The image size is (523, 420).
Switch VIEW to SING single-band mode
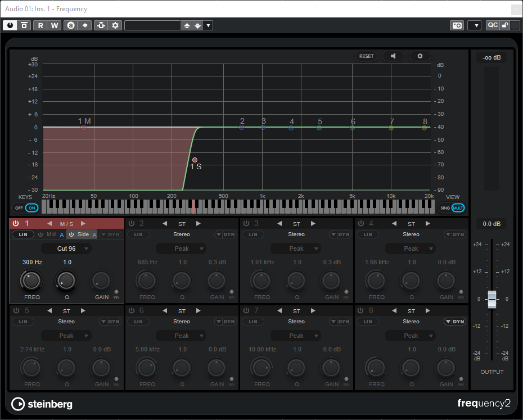coord(445,208)
